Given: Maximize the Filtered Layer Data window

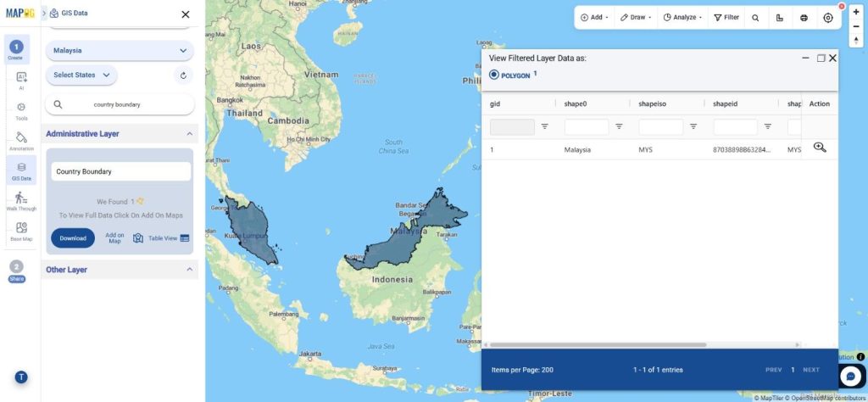Looking at the screenshot, I should 821,58.
